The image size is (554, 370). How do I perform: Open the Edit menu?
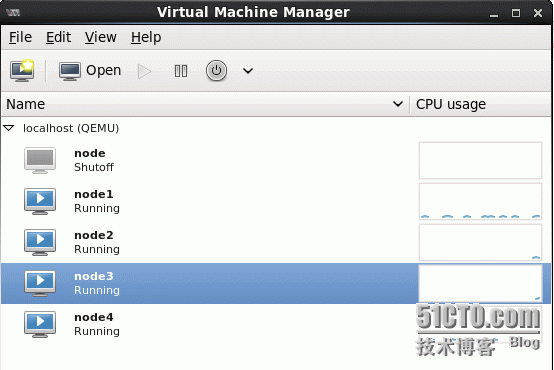click(x=58, y=37)
